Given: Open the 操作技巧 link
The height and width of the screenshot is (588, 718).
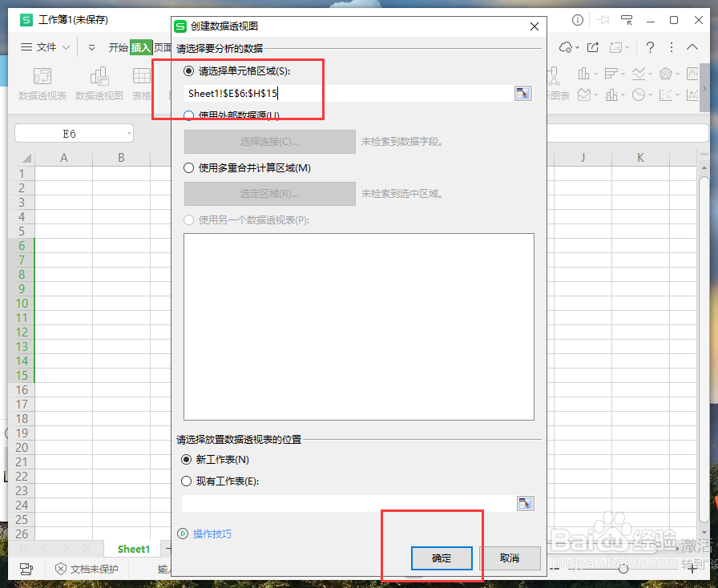Looking at the screenshot, I should pyautogui.click(x=212, y=534).
